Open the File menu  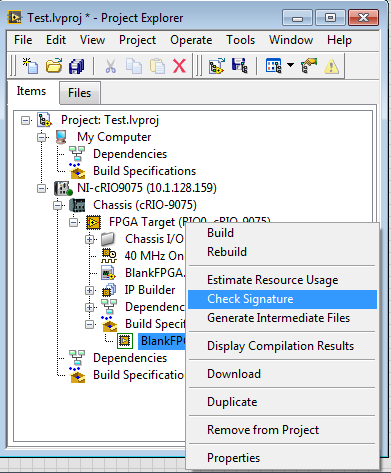23,40
